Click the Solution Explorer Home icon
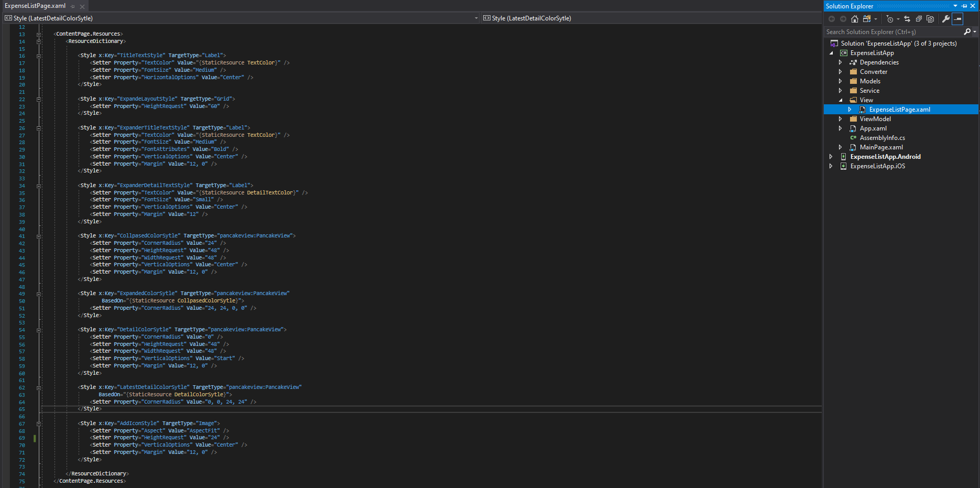This screenshot has height=488, width=980. pos(855,19)
